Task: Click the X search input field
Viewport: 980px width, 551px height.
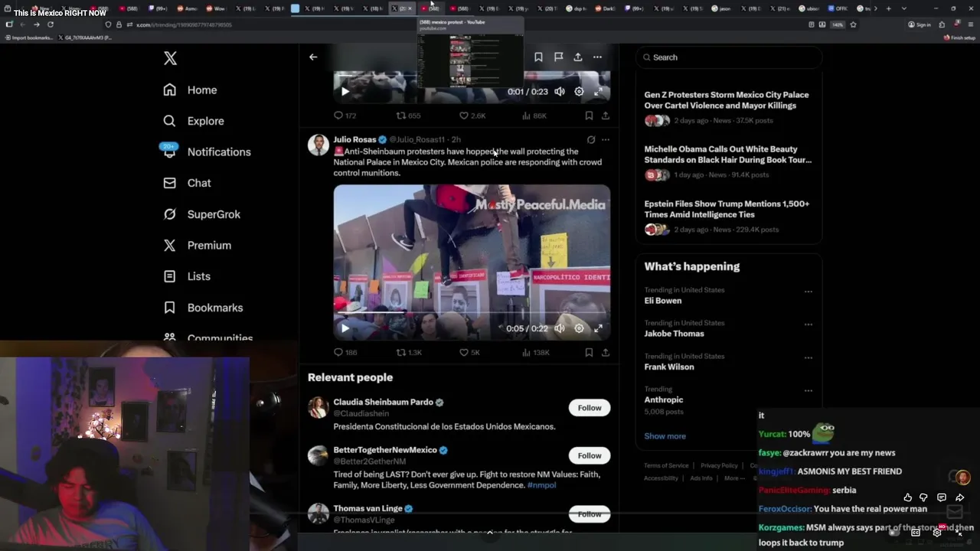Action: (x=729, y=57)
